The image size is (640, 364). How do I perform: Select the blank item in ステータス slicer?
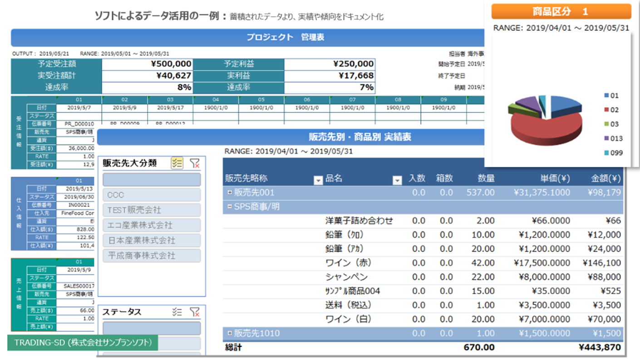tap(152, 328)
